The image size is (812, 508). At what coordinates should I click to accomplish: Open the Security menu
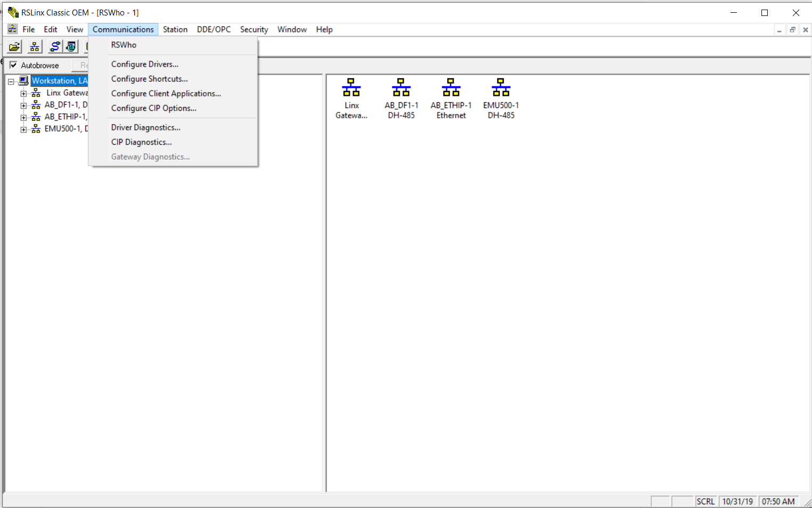point(254,29)
